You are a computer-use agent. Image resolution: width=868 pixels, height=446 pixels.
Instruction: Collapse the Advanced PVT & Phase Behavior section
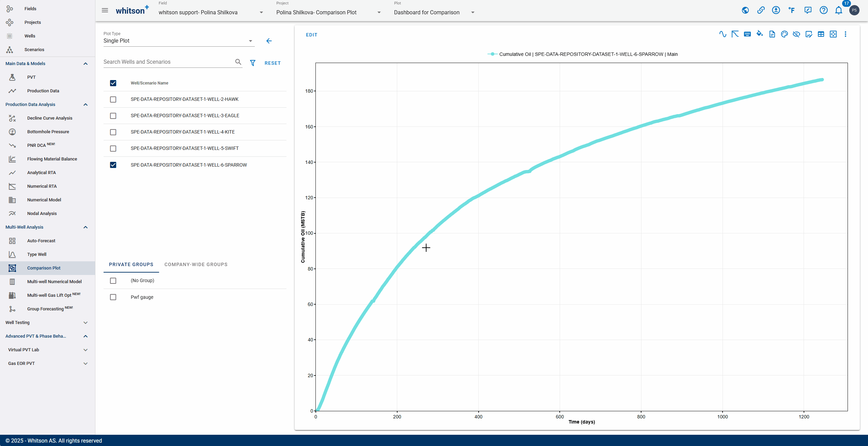86,336
